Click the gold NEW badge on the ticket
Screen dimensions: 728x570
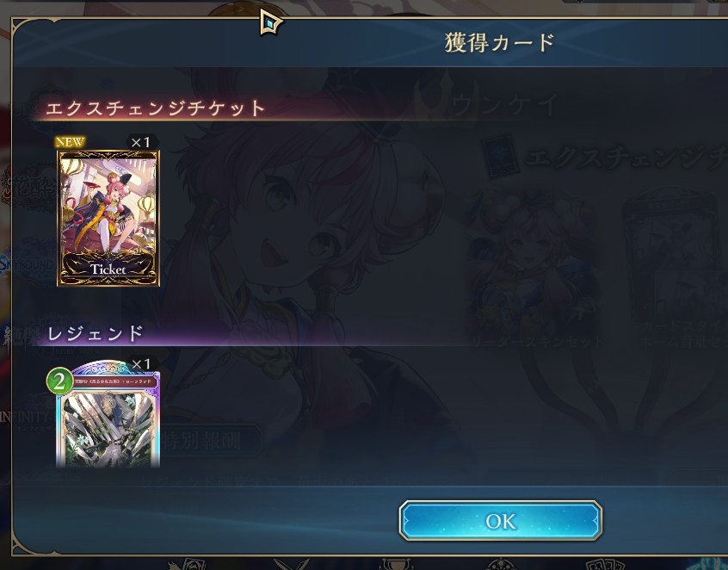point(70,142)
